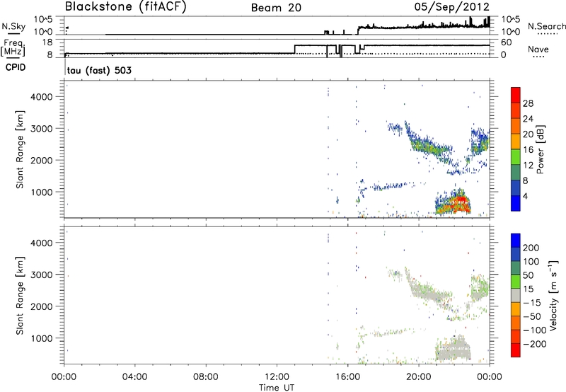The image size is (566, 392).
Task: Pick the orange 20–24 dB Power swatch
Action: pos(516,126)
